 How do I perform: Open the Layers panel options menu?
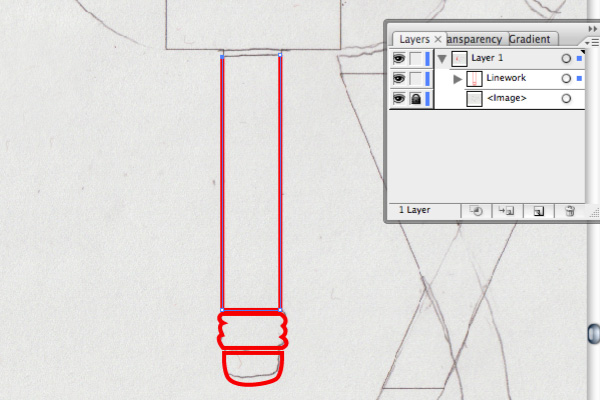click(592, 42)
